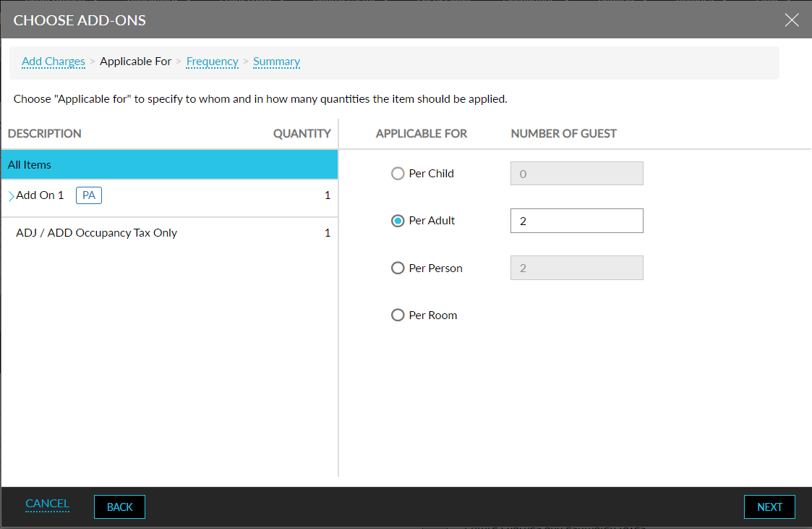Screen dimensions: 812x529
Task: Open the Add Charges breadcrumb step
Action: tap(53, 62)
